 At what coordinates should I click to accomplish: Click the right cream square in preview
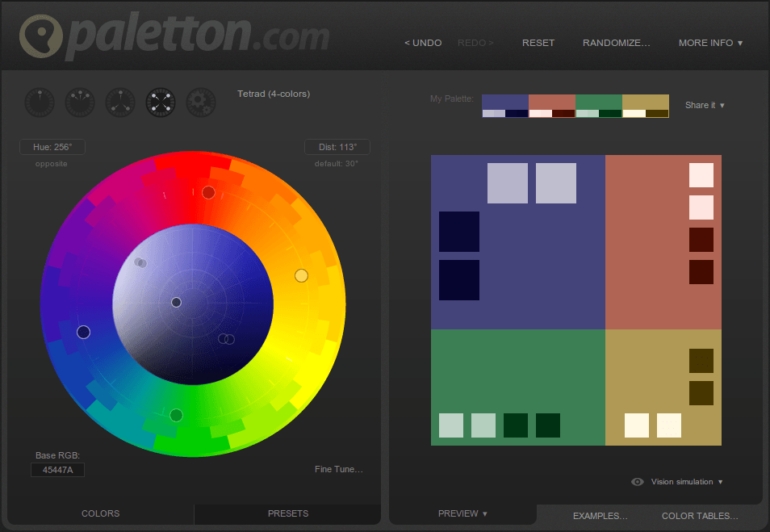[x=669, y=425]
